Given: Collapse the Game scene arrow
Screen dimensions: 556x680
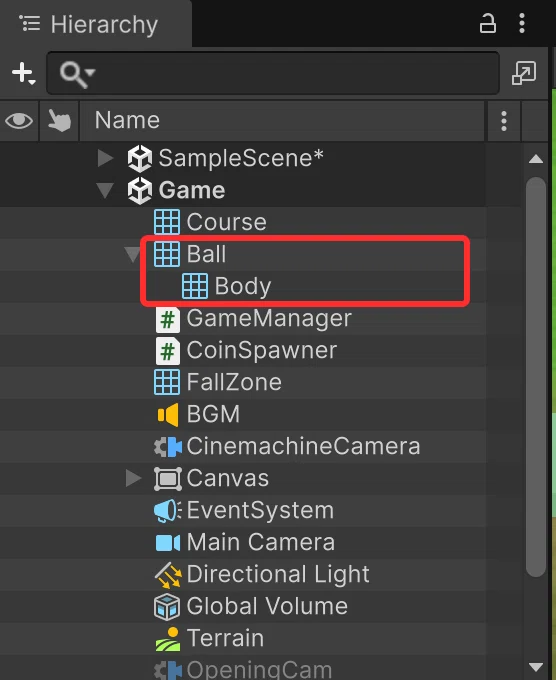Looking at the screenshot, I should click(x=105, y=190).
